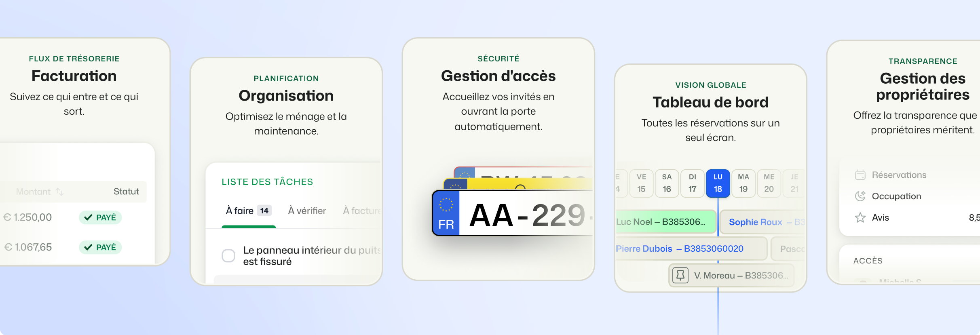Expand Sophie Roux's truncated reservation entry
Viewport: 980px width, 335px height.
[764, 222]
